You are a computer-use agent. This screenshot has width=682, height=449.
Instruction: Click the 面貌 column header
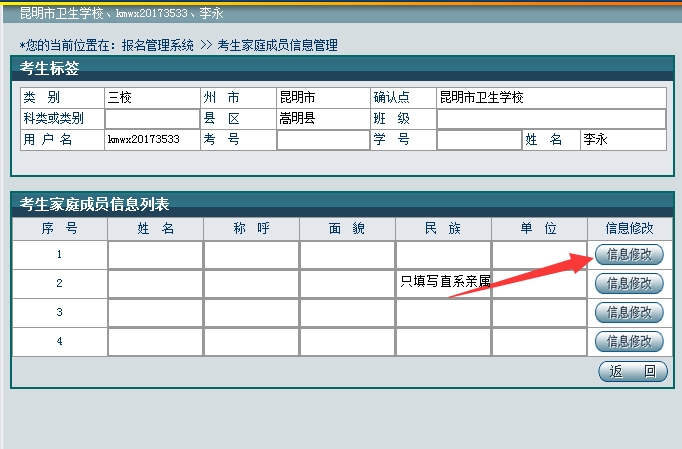tap(347, 228)
